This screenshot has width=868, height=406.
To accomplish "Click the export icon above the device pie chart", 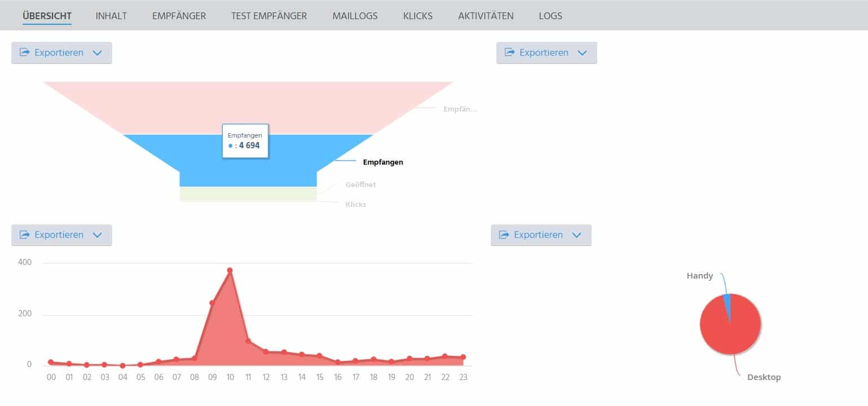I will tap(504, 235).
